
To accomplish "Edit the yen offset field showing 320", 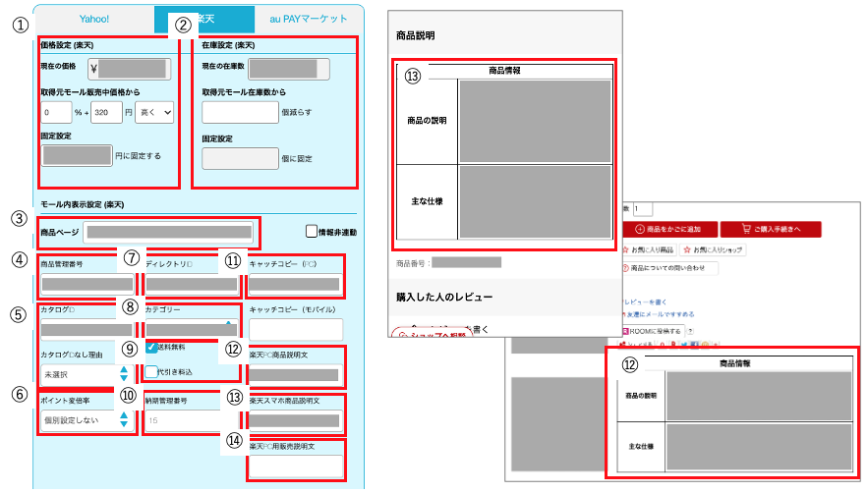I will 106,112.
